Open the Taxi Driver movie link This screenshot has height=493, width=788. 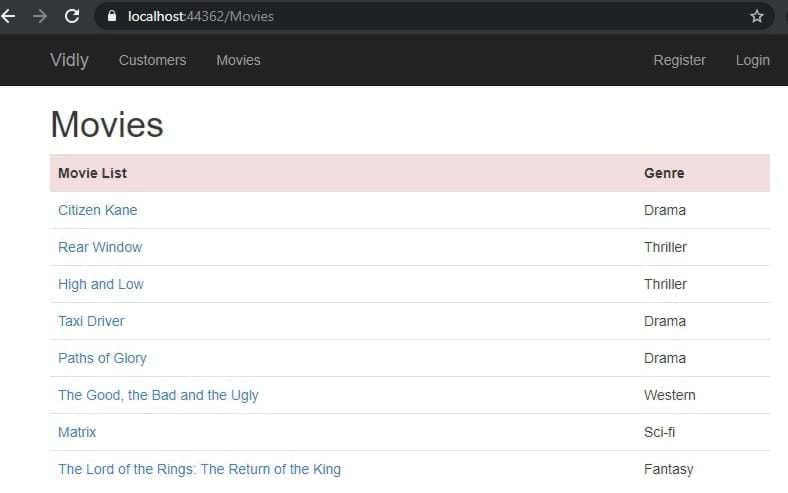91,321
